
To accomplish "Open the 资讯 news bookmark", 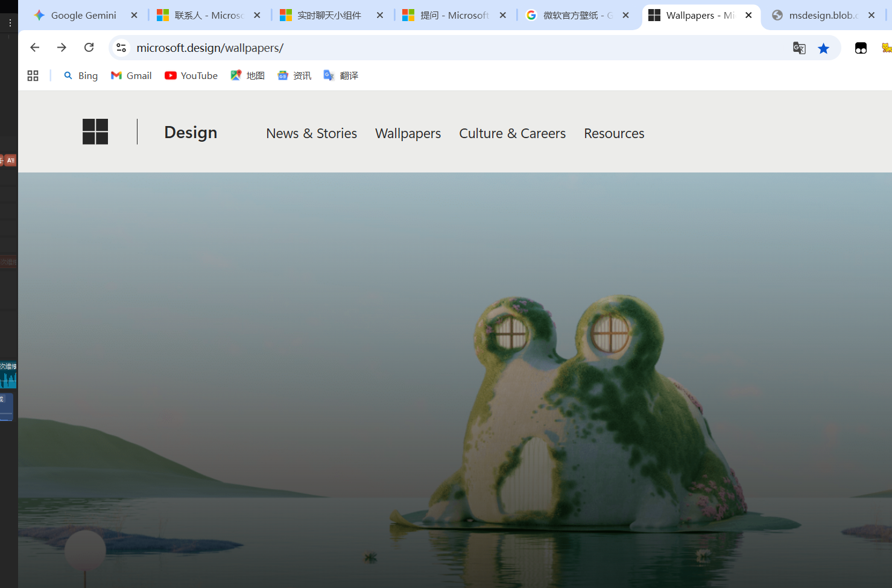I will click(295, 75).
